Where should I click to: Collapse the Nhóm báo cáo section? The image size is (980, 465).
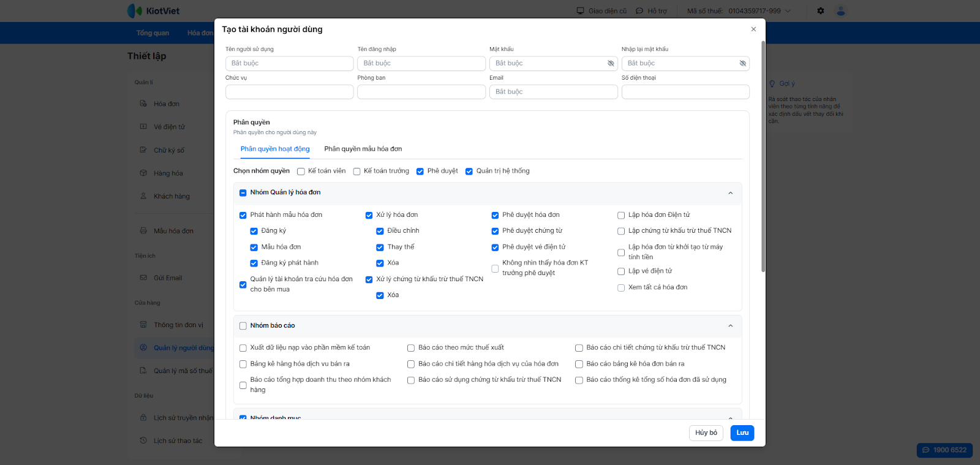730,326
